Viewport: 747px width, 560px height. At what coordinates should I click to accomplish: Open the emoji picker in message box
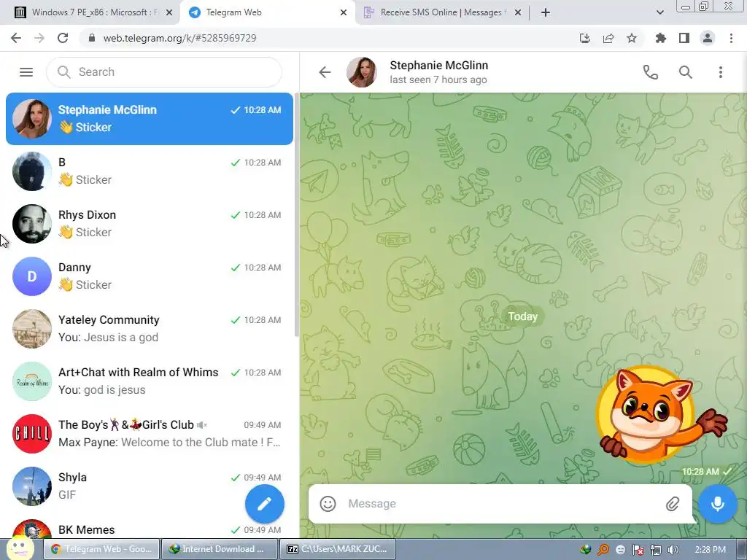(x=328, y=504)
